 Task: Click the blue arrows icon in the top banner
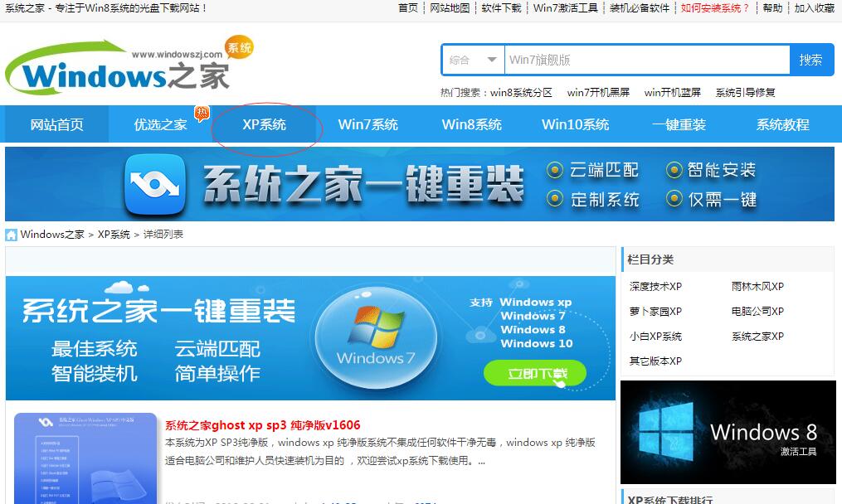(x=155, y=185)
